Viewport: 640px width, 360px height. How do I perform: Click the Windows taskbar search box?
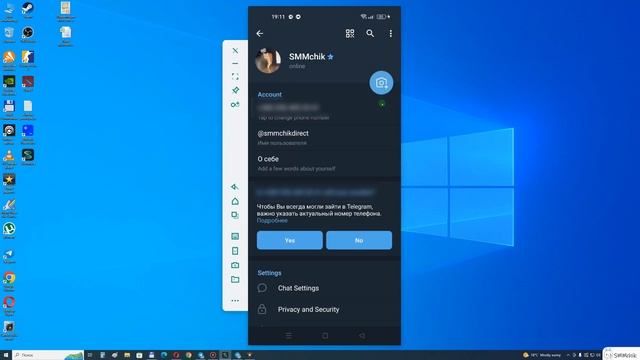tap(48, 355)
